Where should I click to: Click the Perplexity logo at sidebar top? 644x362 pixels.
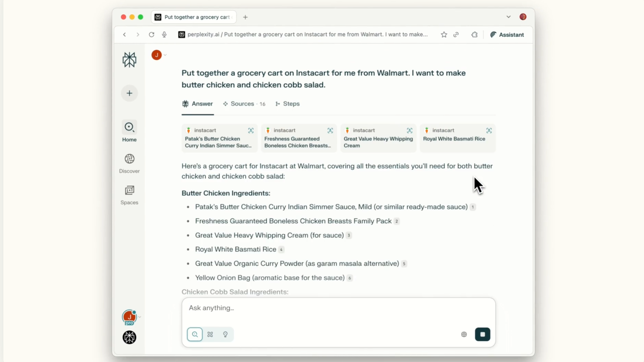tap(129, 60)
